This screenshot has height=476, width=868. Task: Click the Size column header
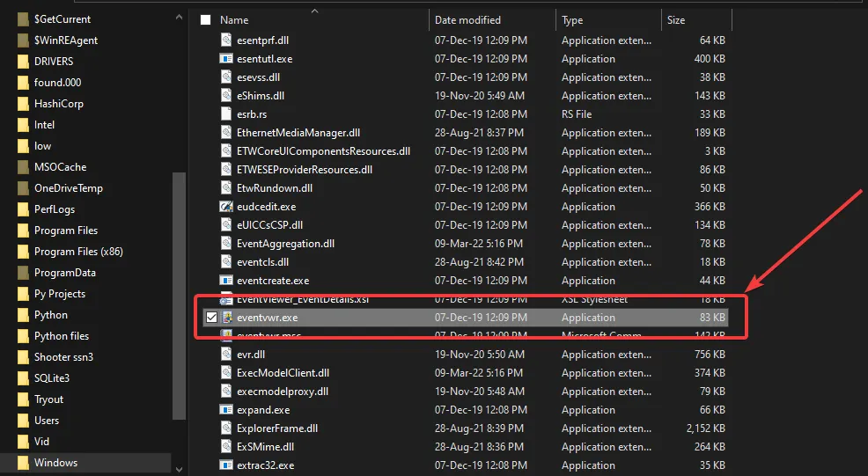coord(676,20)
